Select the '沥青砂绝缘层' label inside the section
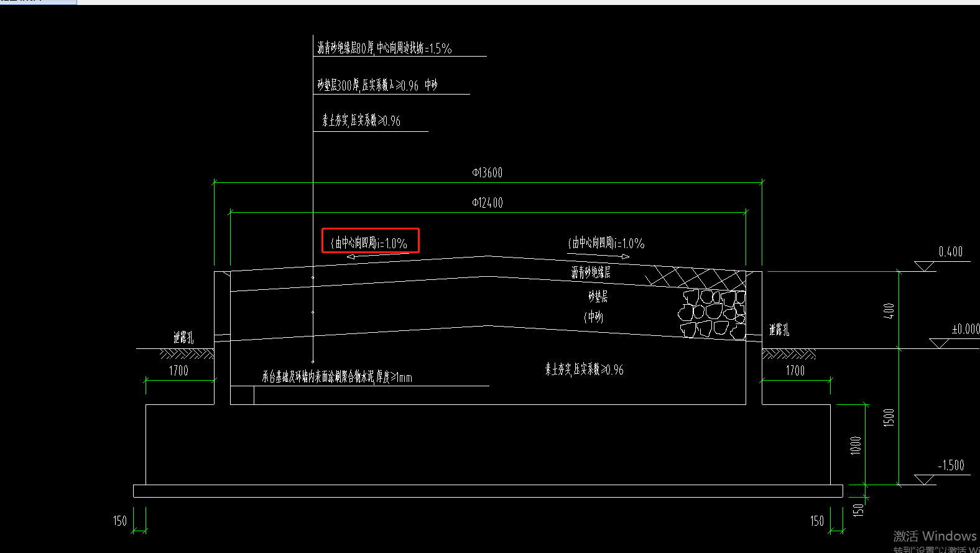 [x=591, y=272]
